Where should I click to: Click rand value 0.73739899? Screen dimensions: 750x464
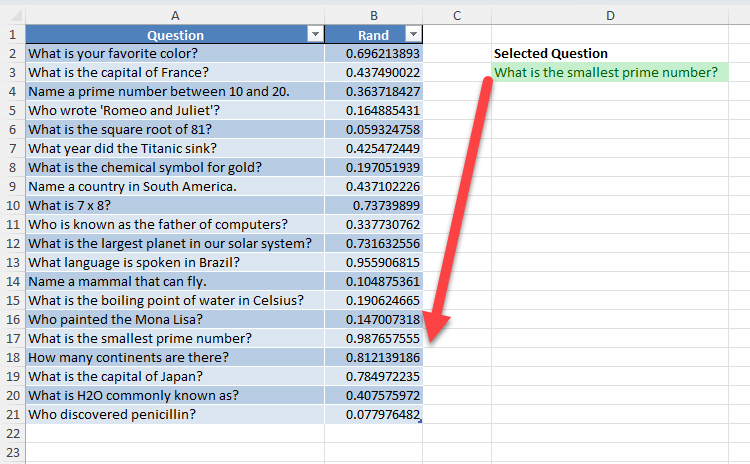(374, 205)
